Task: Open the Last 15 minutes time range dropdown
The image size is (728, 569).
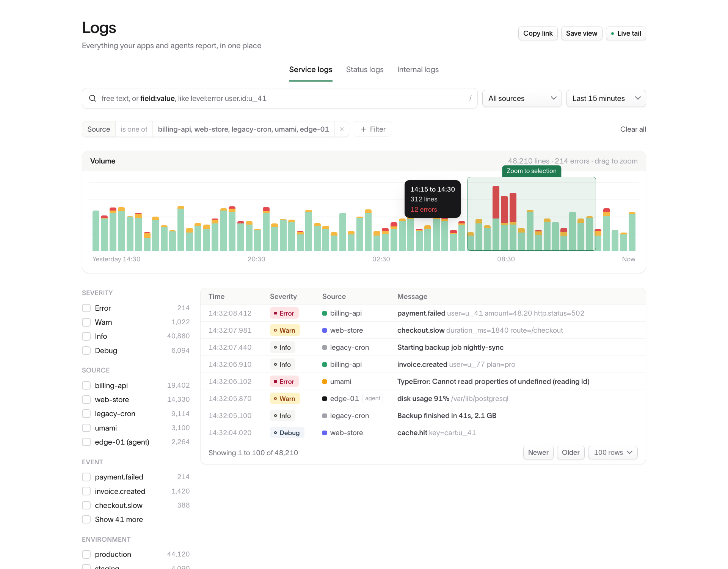Action: pyautogui.click(x=606, y=99)
